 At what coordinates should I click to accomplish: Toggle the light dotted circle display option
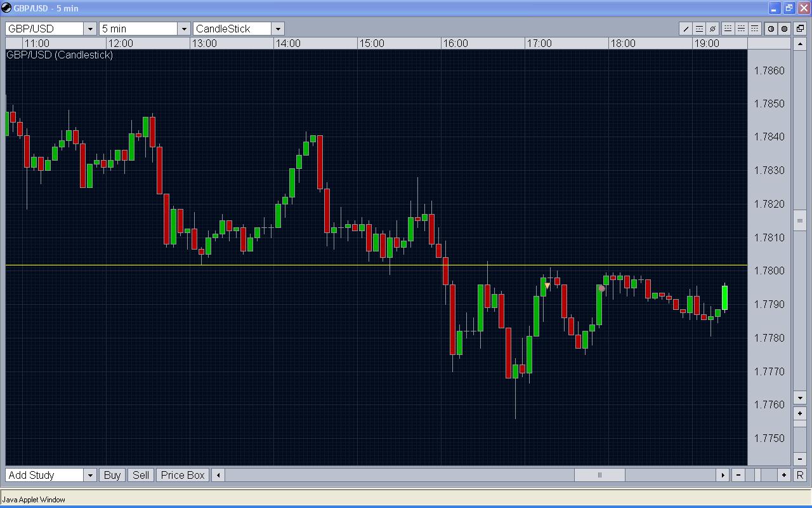click(x=771, y=29)
